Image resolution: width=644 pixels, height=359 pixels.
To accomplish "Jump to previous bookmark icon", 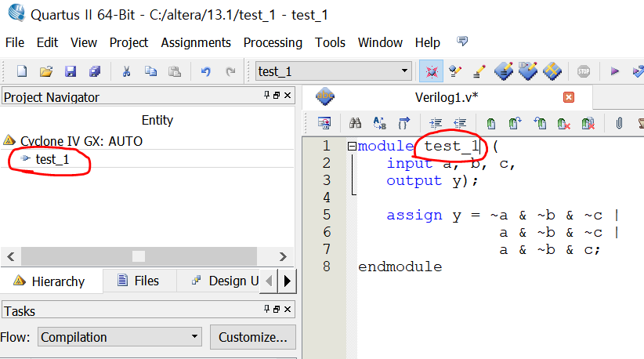I will pyautogui.click(x=540, y=123).
